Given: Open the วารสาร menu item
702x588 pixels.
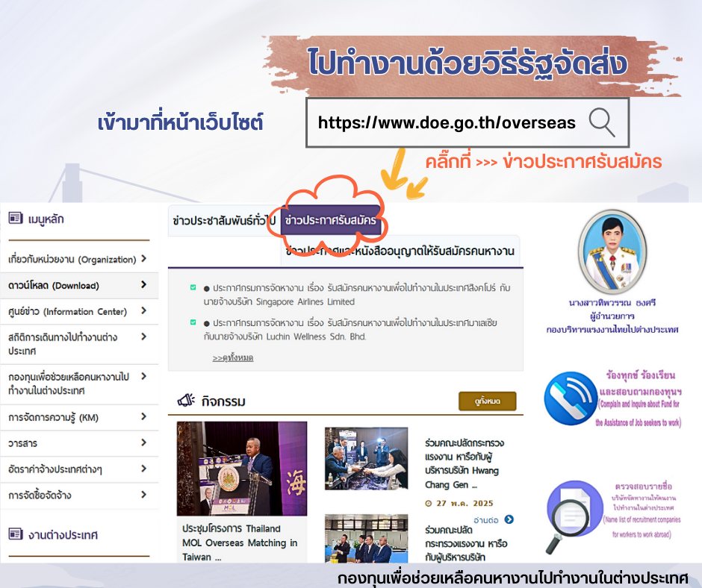Looking at the screenshot, I should point(22,443).
